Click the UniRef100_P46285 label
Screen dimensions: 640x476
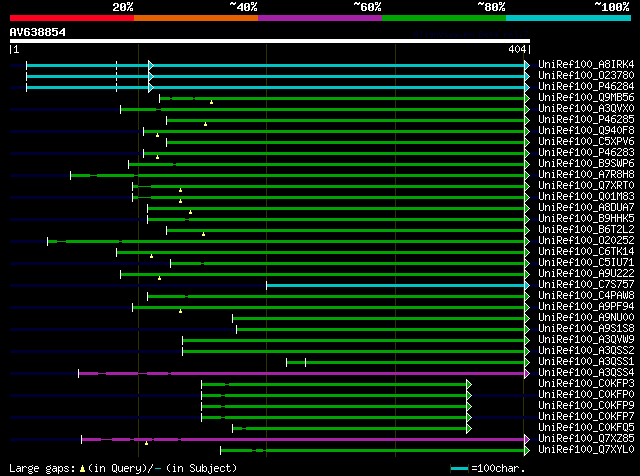[x=586, y=120]
